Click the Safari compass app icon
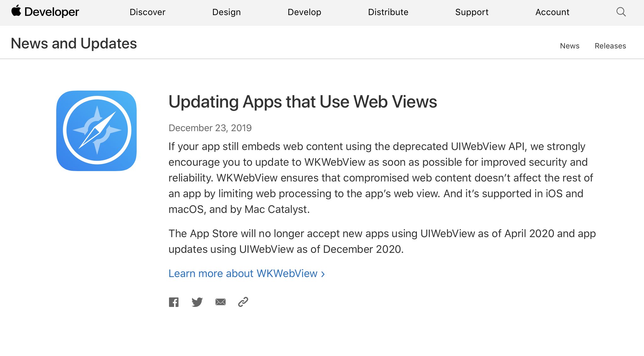Viewport: 644px width, 356px height. [x=96, y=131]
